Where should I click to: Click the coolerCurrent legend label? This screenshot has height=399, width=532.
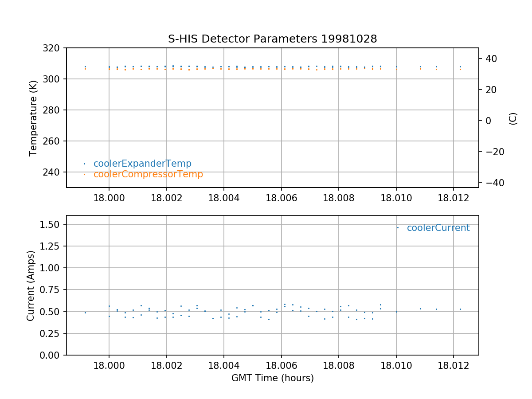pos(438,228)
